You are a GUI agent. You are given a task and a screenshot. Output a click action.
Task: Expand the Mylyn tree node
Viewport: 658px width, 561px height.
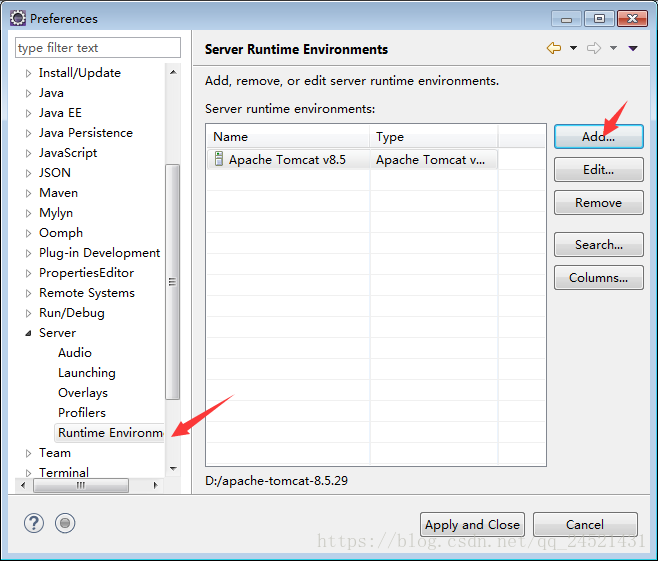click(x=28, y=213)
